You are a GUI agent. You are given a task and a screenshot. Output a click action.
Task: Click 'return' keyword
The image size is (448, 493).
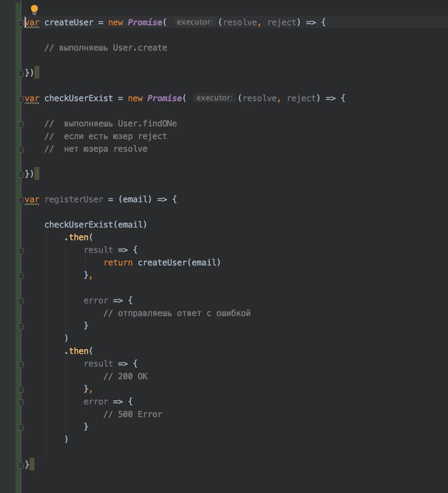(118, 263)
